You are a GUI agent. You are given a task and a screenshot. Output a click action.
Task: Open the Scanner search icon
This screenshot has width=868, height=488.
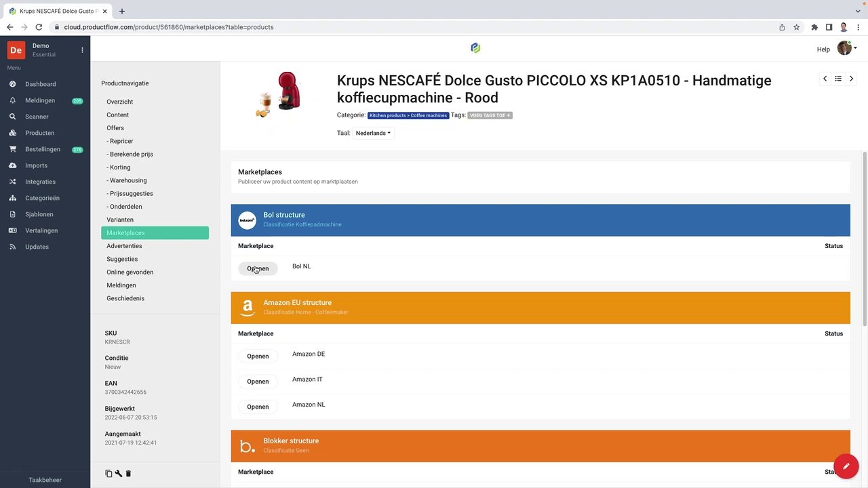tap(12, 117)
